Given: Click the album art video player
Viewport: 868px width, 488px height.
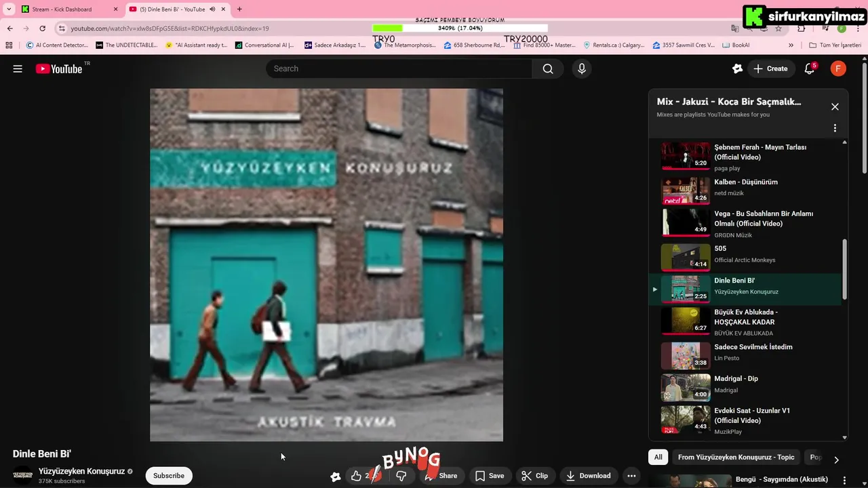Looking at the screenshot, I should tap(326, 264).
